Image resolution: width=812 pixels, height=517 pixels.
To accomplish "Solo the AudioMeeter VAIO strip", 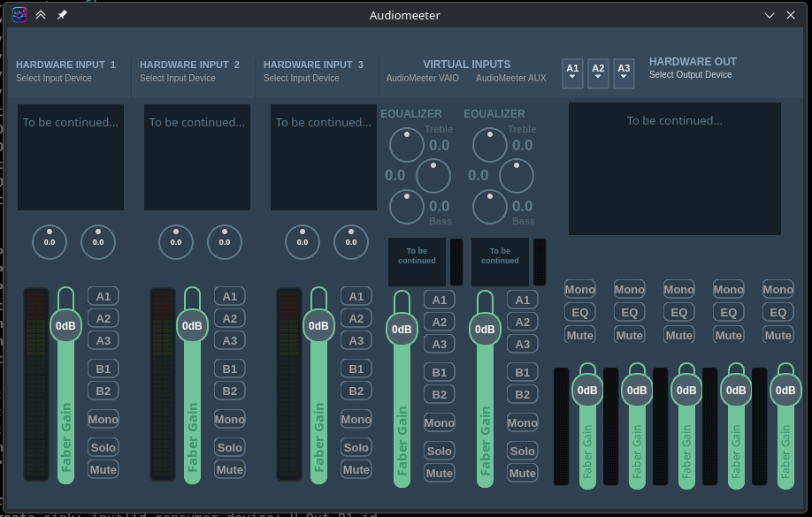I will (439, 451).
